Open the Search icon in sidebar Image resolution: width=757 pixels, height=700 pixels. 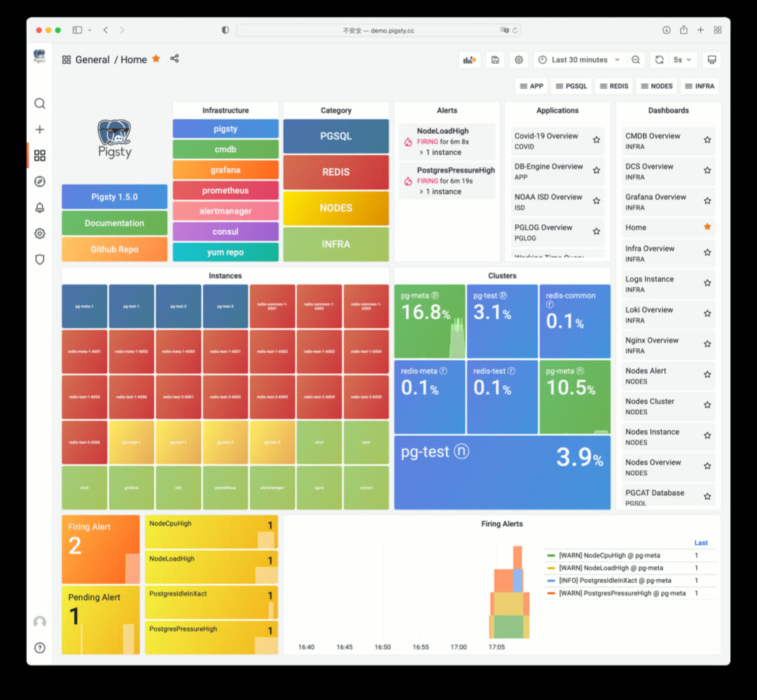pyautogui.click(x=40, y=104)
